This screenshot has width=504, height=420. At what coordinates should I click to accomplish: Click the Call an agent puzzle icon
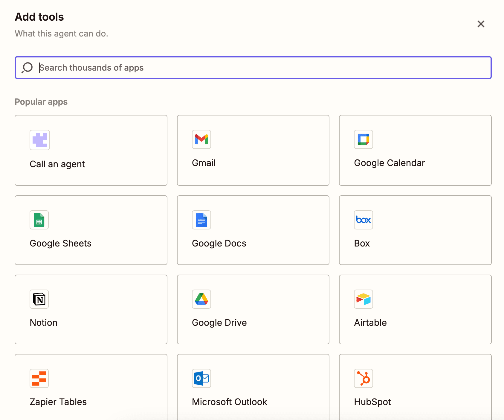tap(40, 140)
